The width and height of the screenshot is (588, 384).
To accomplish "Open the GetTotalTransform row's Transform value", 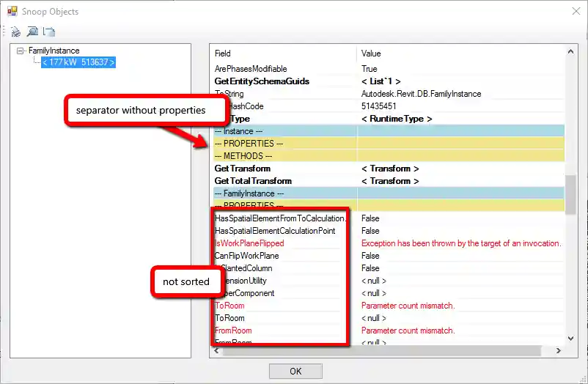I will pyautogui.click(x=390, y=181).
